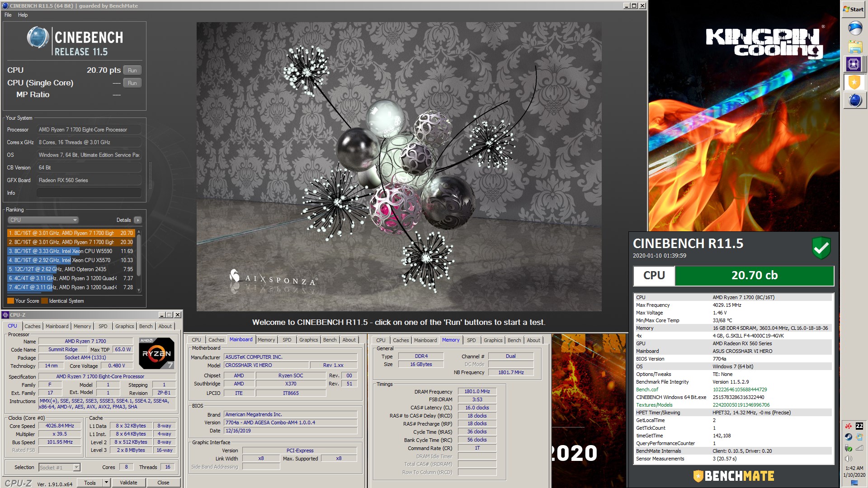Click the temperature '22' tray icon
868x488 pixels.
pyautogui.click(x=859, y=426)
